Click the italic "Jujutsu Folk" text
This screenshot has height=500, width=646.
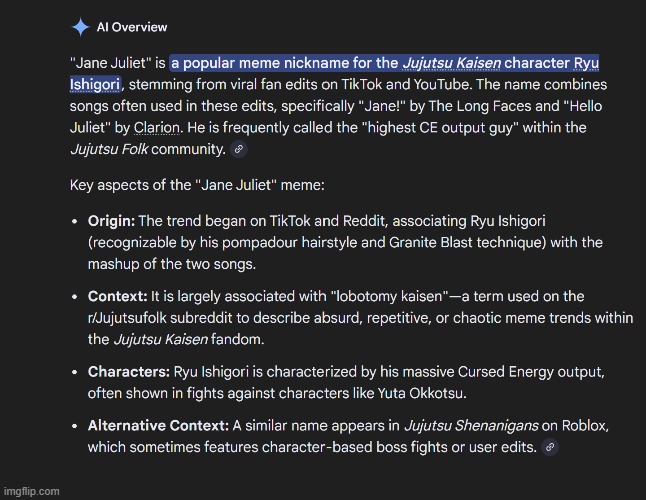point(113,149)
